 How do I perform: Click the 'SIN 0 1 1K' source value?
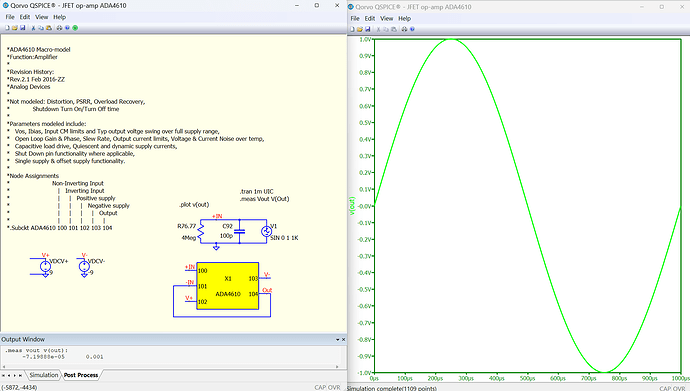tap(284, 238)
